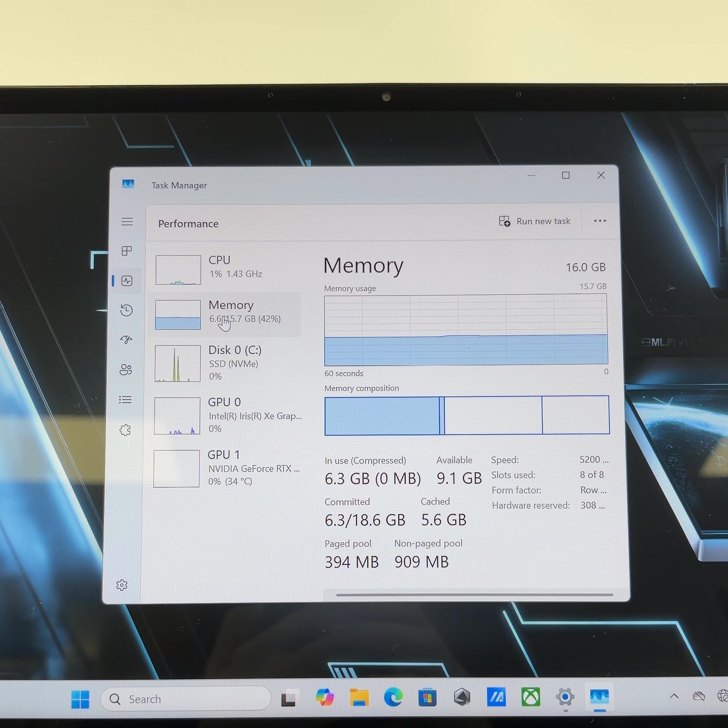The image size is (728, 728).
Task: Open the Services page icon in sidebar
Action: [x=125, y=430]
